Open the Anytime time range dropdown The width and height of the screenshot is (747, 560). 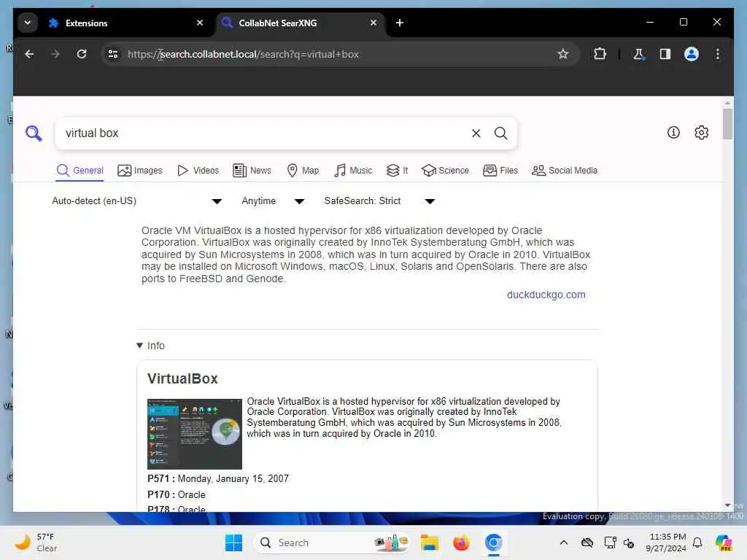[273, 201]
